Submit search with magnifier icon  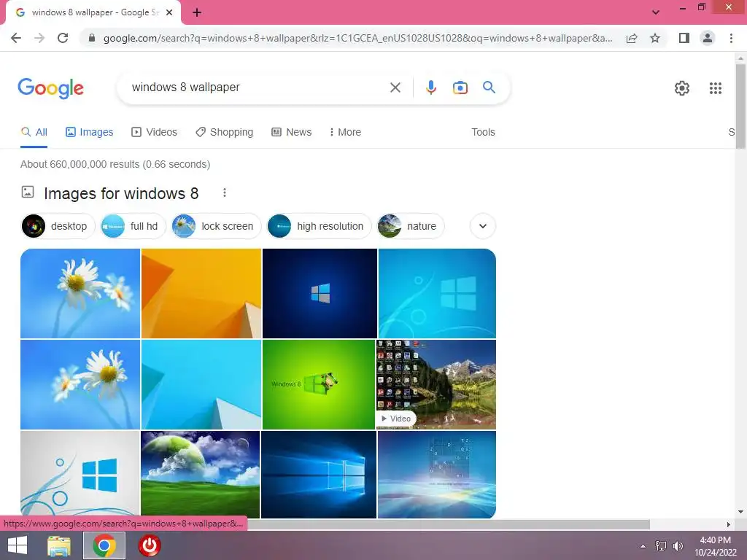pyautogui.click(x=489, y=87)
